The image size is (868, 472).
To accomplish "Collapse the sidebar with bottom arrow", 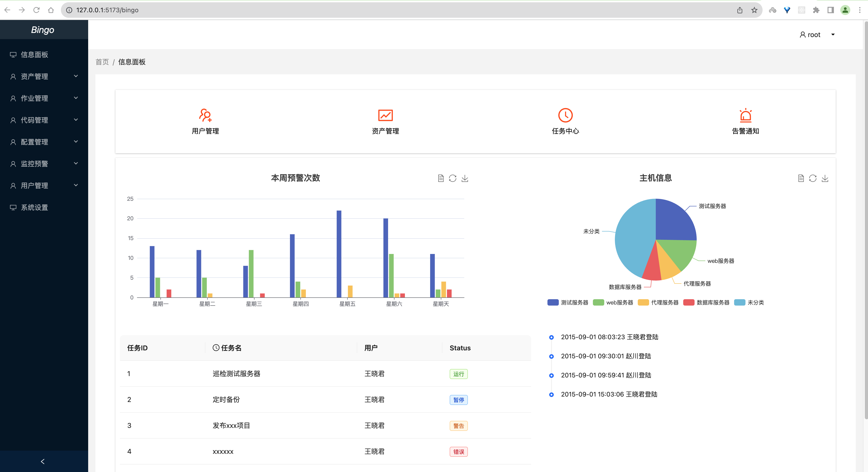I will [43, 461].
